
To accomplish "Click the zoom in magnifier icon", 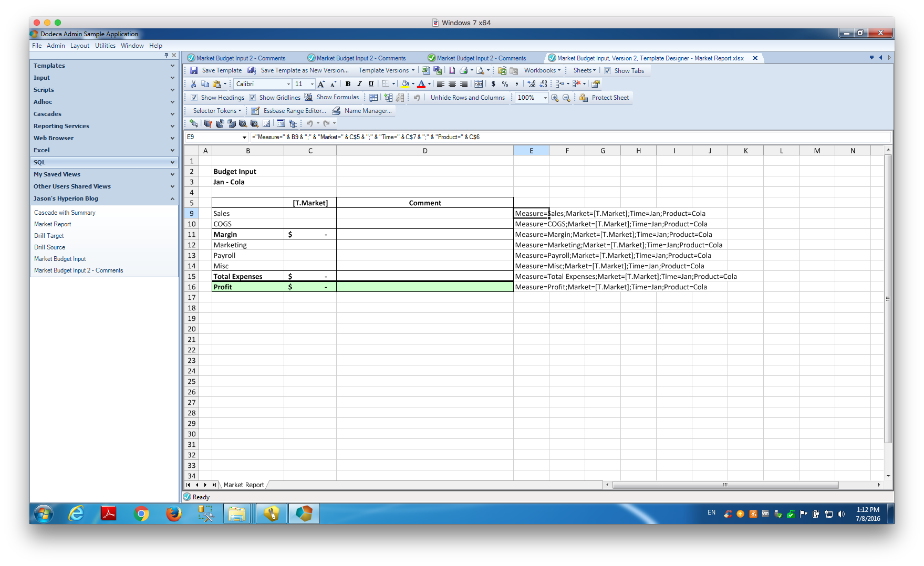I will point(555,98).
